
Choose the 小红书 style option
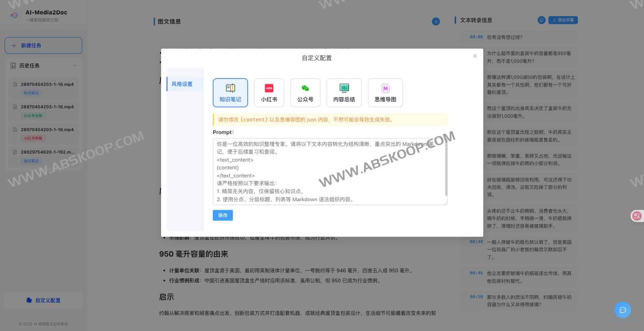tap(269, 93)
